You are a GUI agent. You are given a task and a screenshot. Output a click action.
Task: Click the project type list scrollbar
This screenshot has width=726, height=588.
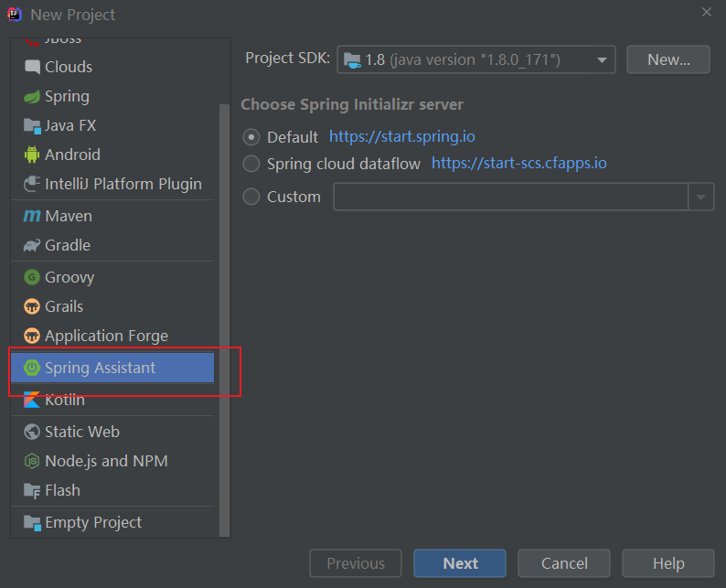click(225, 320)
